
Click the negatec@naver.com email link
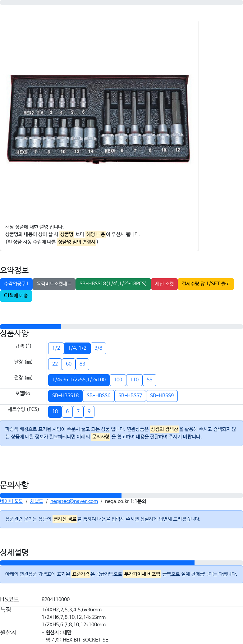[74, 501]
